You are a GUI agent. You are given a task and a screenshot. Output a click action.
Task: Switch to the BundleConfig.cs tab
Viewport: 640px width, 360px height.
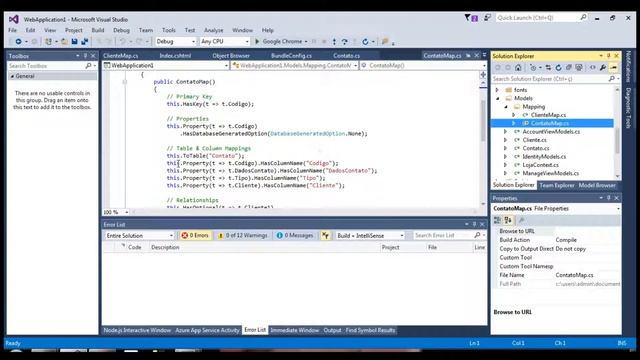click(291, 56)
